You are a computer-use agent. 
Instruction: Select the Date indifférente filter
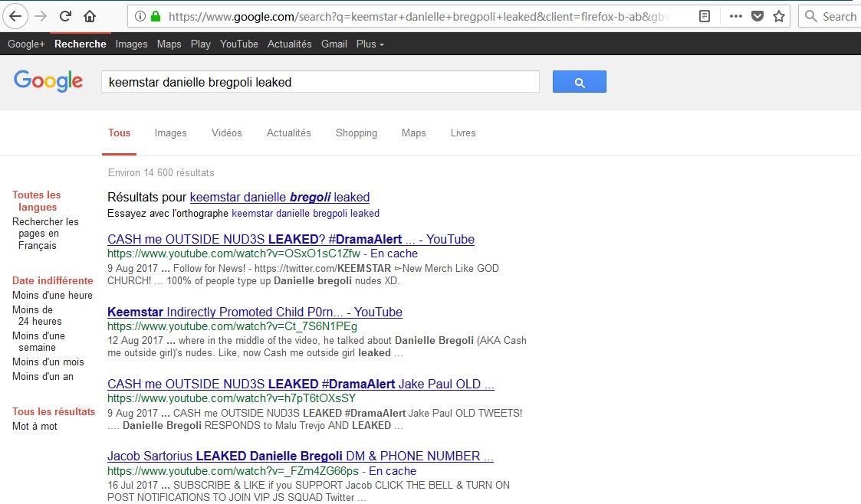tap(53, 280)
